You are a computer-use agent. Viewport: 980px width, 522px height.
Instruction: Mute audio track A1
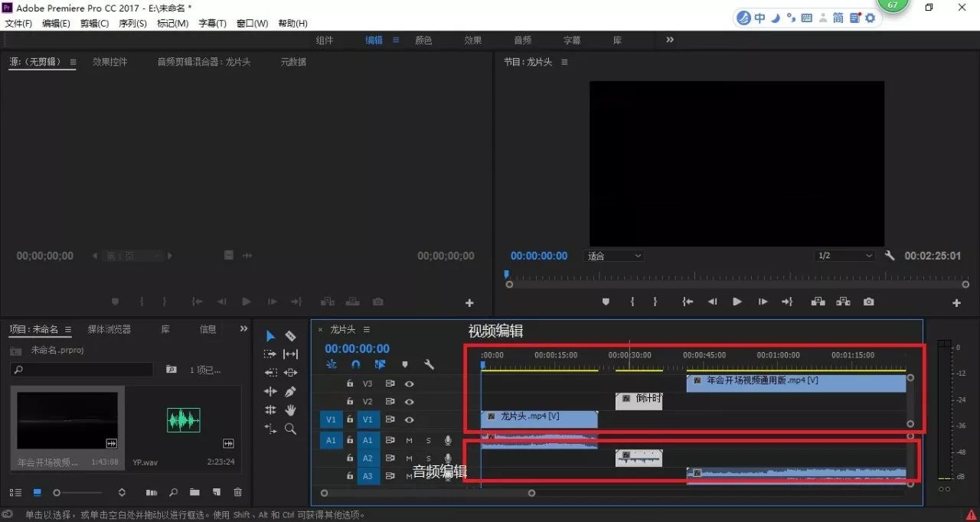[x=409, y=440]
